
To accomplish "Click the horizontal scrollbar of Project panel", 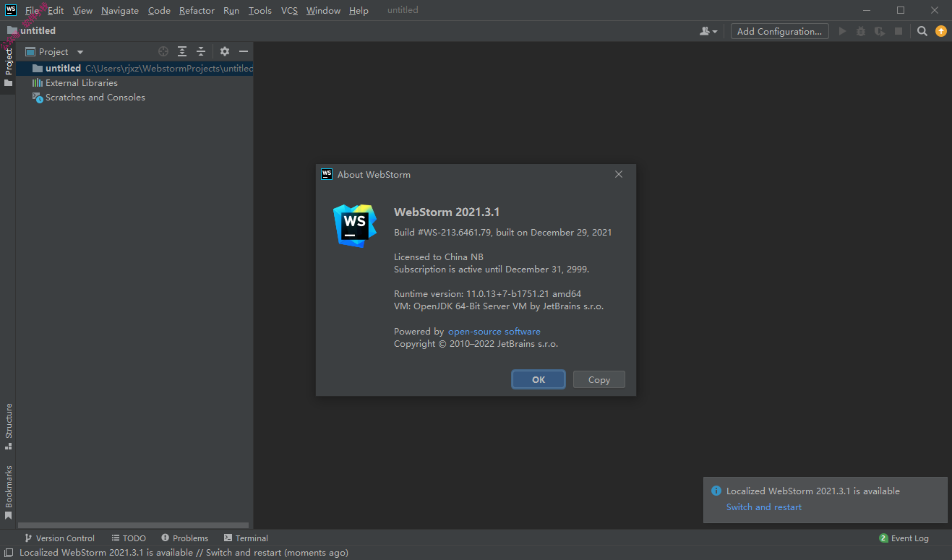I will (133, 525).
